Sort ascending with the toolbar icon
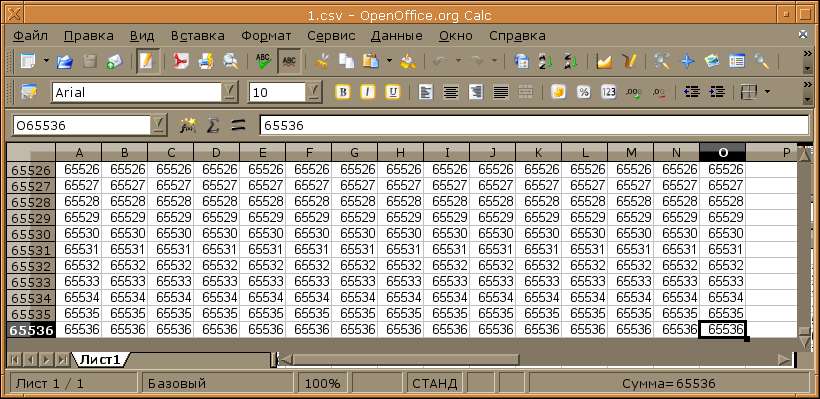 [545, 62]
